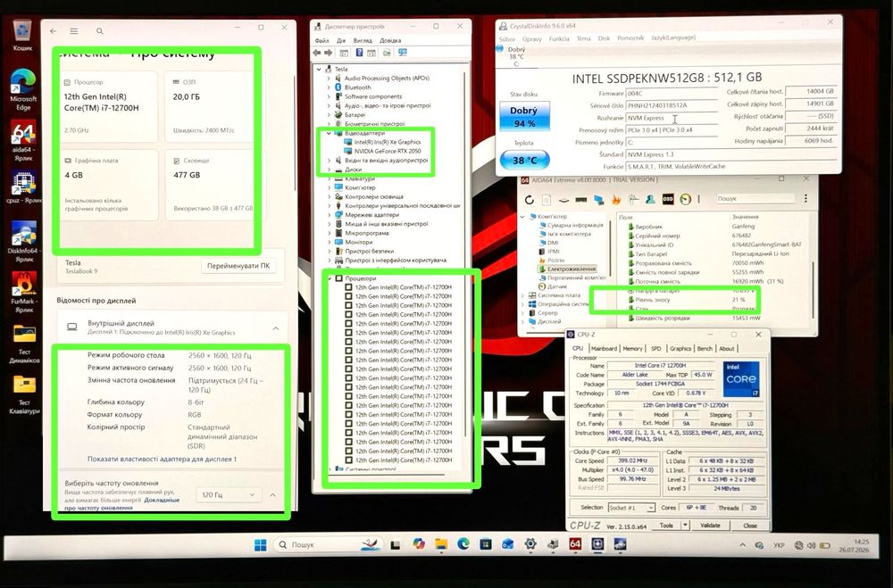The width and height of the screenshot is (893, 588).
Task: Click Windows Start button on taskbar
Action: pyautogui.click(x=260, y=545)
